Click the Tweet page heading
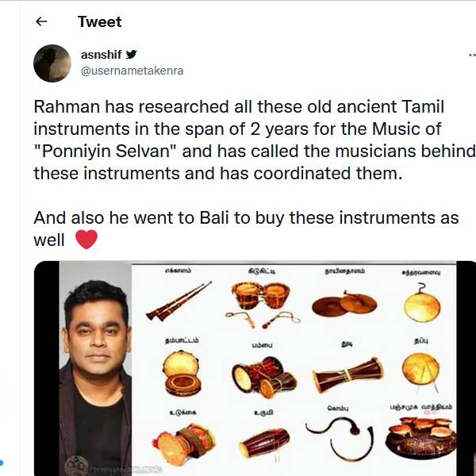 point(99,22)
